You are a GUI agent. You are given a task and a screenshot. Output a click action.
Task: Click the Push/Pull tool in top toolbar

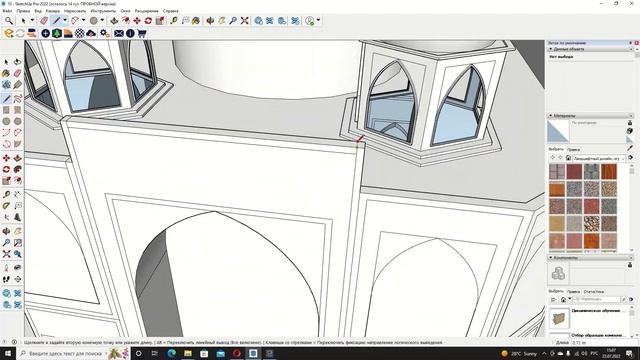114,20
